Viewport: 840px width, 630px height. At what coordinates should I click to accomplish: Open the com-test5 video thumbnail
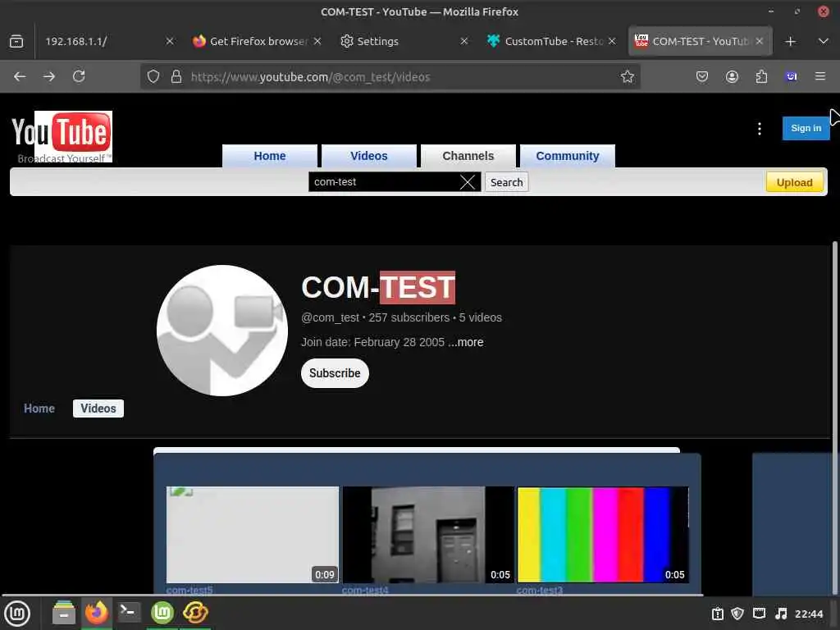[x=253, y=535]
